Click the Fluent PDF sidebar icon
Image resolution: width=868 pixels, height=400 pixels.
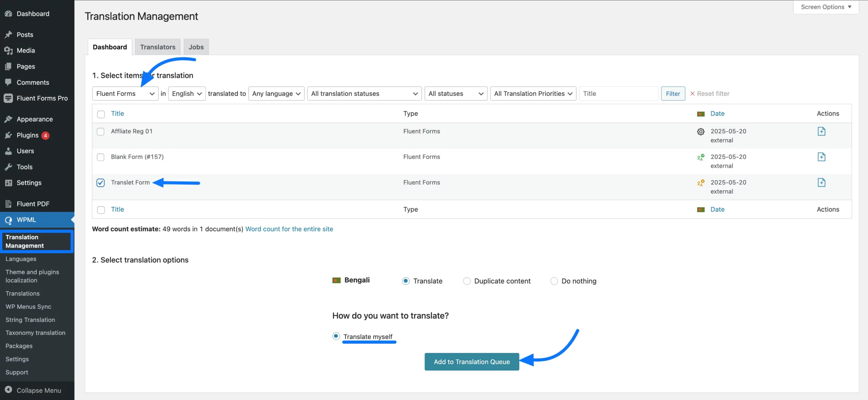tap(8, 204)
